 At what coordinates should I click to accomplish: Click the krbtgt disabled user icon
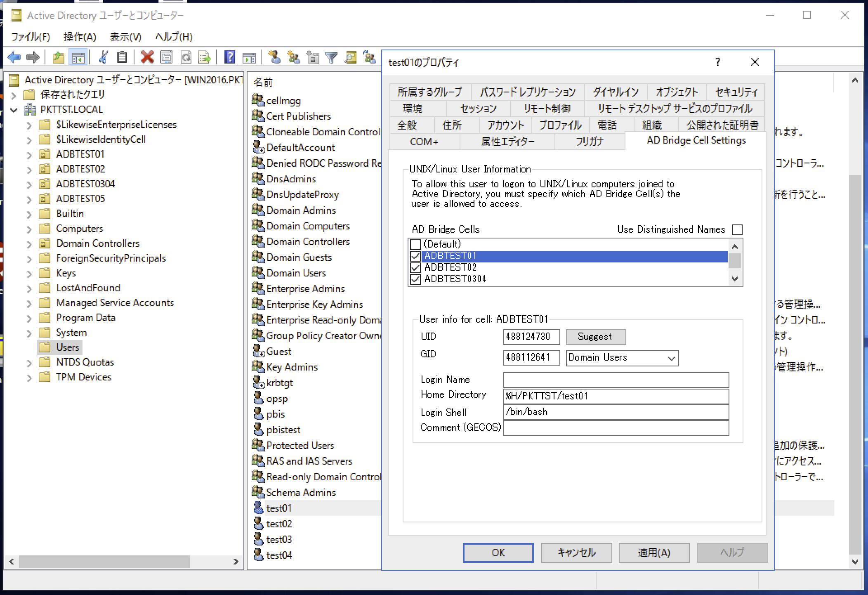(258, 382)
